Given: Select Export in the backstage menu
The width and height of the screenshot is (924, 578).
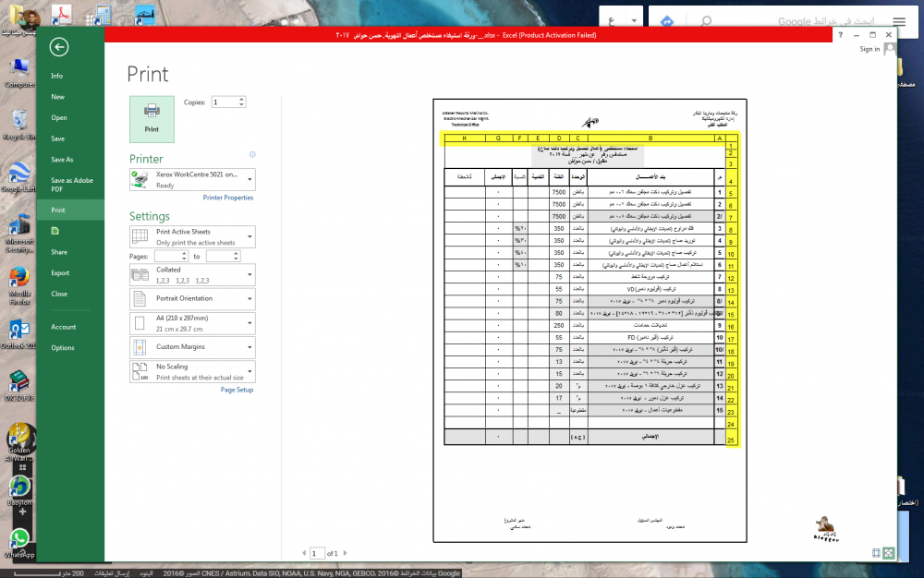Looking at the screenshot, I should [60, 273].
